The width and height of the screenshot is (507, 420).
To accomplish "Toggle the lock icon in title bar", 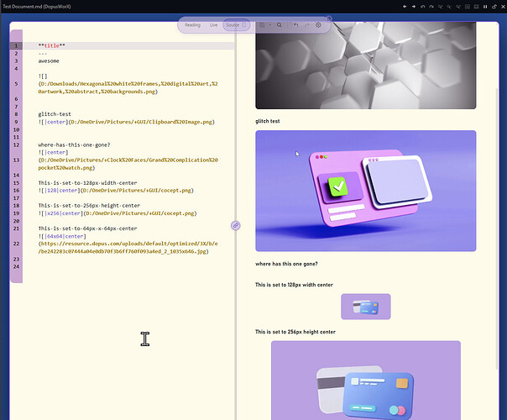I will (494, 7).
